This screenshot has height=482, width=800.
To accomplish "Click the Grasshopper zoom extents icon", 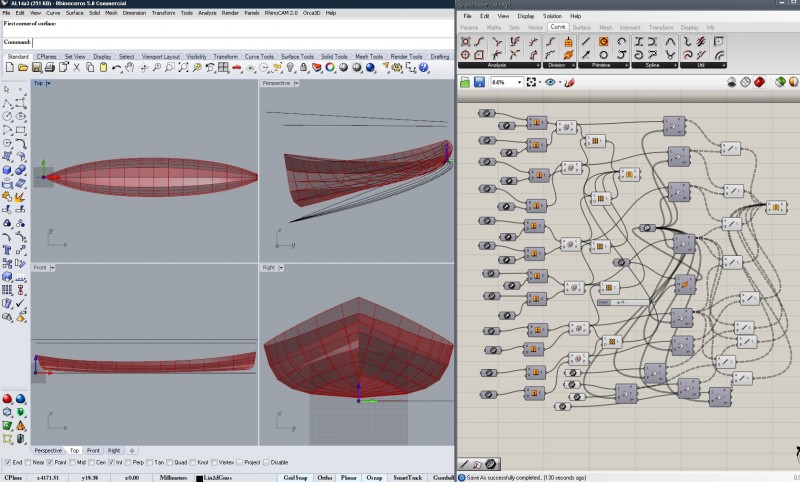I will point(533,82).
